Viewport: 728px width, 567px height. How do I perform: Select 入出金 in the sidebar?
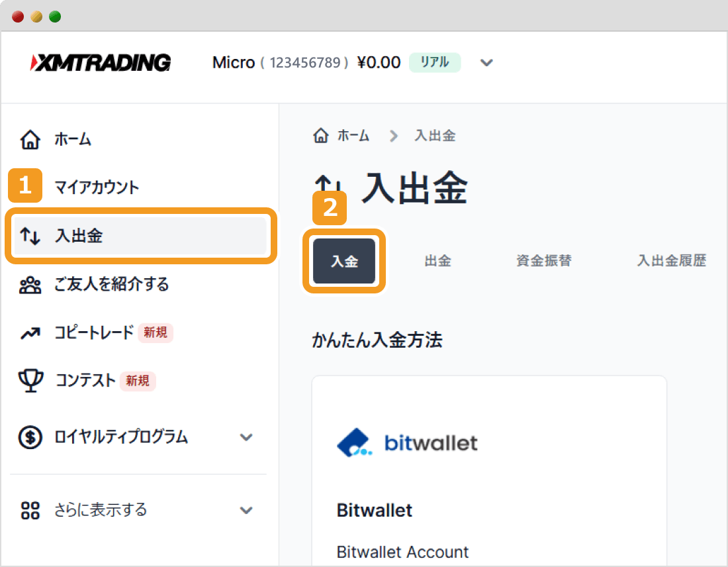point(140,236)
